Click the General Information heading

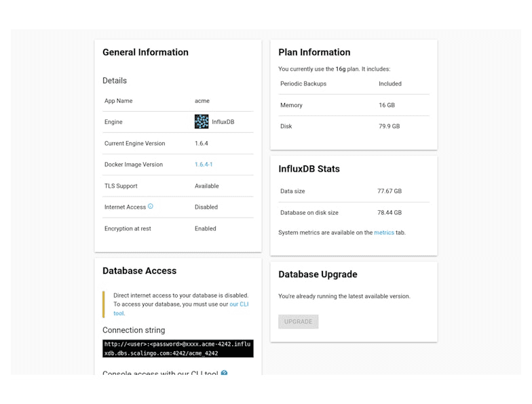tap(145, 52)
